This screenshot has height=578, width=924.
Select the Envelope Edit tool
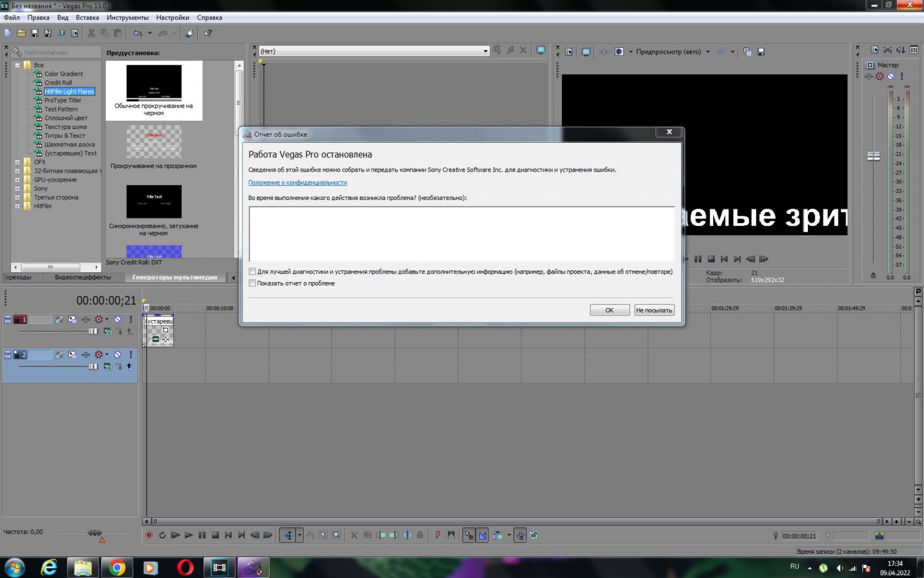[x=310, y=535]
